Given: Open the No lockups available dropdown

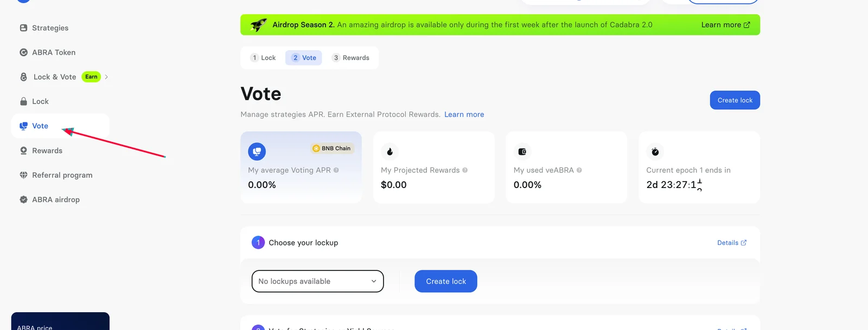Looking at the screenshot, I should [317, 281].
